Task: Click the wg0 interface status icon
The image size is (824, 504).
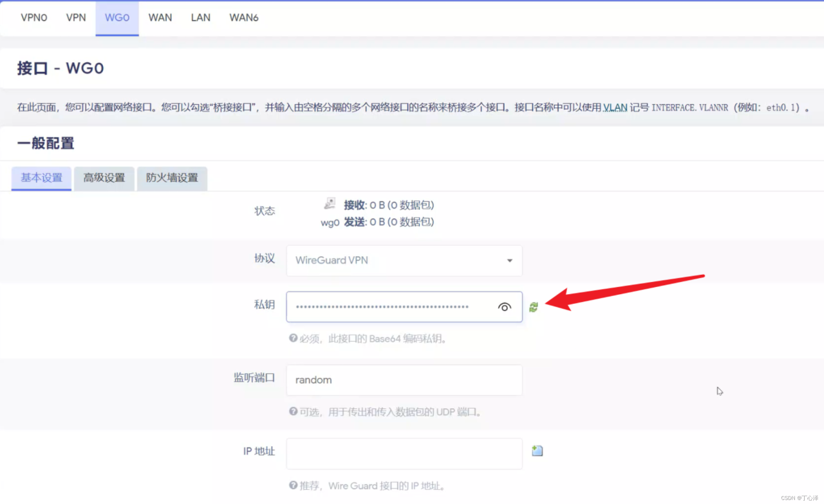Action: coord(330,204)
